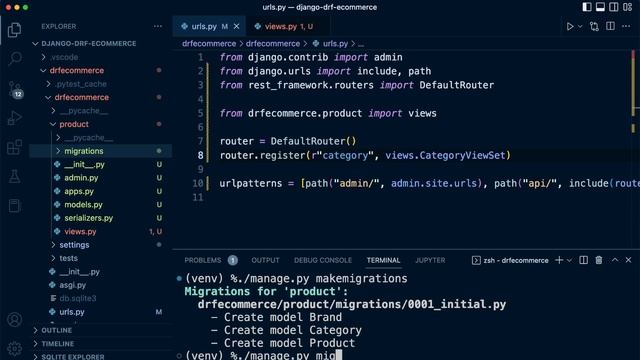The image size is (640, 360).
Task: Open editor More Actions ellipsis
Action: (626, 27)
